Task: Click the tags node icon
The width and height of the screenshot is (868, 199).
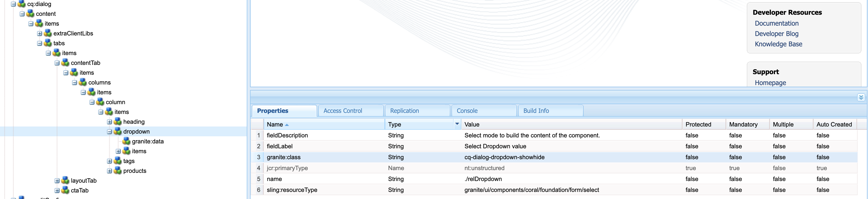Action: click(118, 161)
